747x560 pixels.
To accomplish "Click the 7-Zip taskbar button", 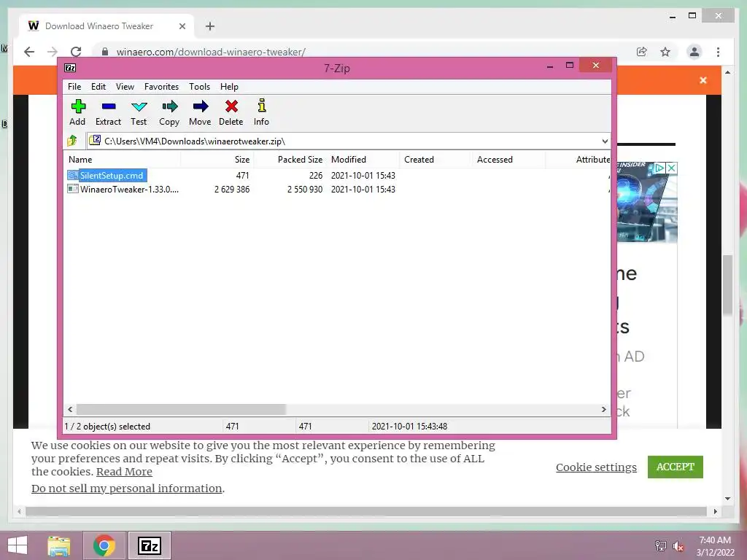I will 149,545.
